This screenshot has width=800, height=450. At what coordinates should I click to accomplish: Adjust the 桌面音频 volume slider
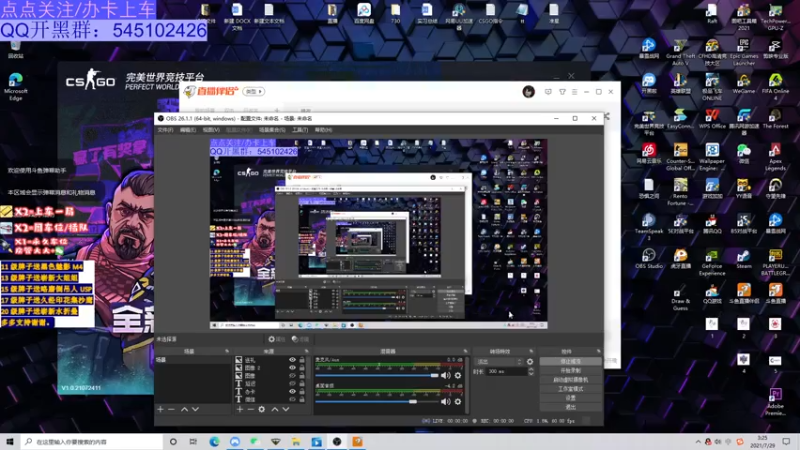click(377, 402)
